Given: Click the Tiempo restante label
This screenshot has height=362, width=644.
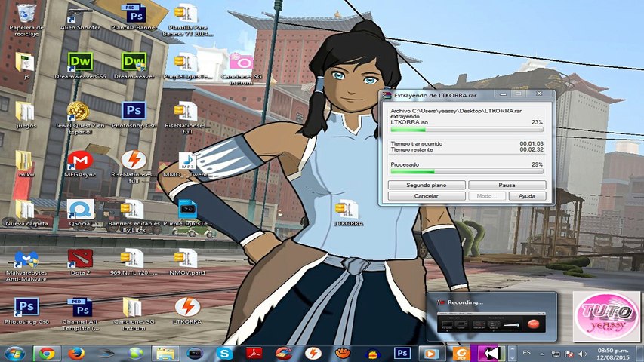Looking at the screenshot, I should (x=411, y=150).
